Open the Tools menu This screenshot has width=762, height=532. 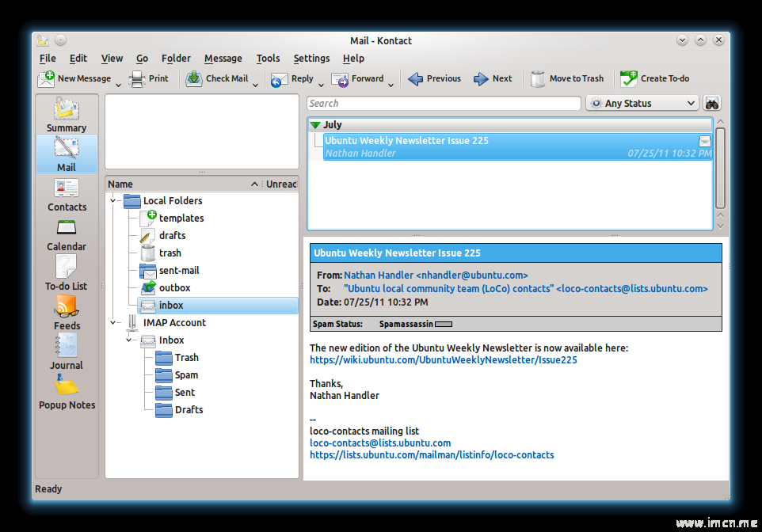(269, 59)
